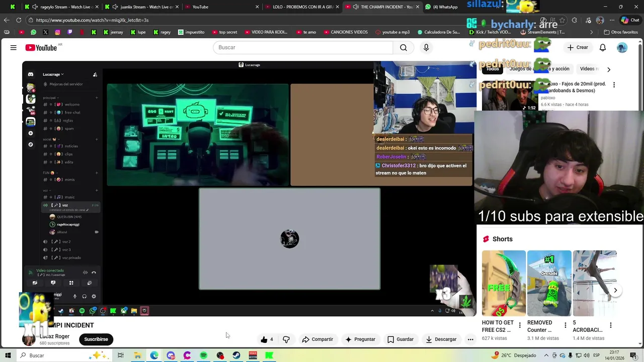Screen dimensions: 644x362
Task: Open Spotify from the taskbar
Action: [x=203, y=355]
